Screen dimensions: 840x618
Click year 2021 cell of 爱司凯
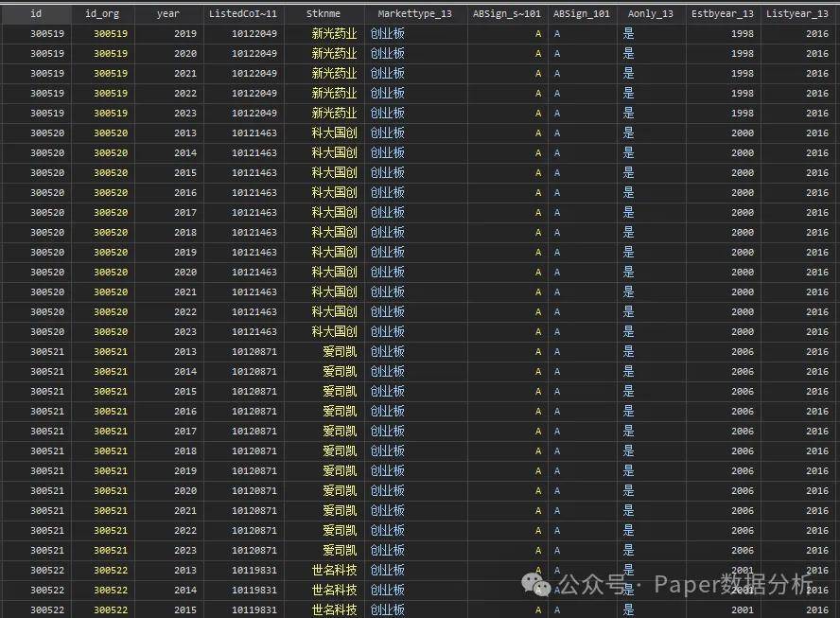[185, 511]
